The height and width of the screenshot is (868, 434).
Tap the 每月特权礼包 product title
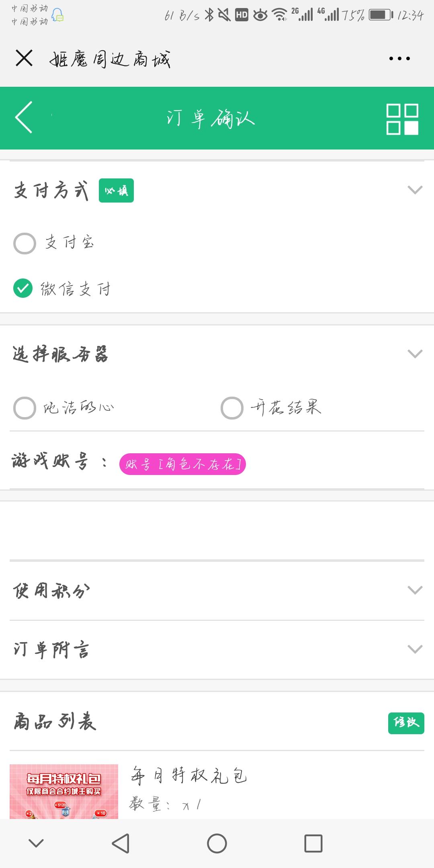(x=188, y=776)
